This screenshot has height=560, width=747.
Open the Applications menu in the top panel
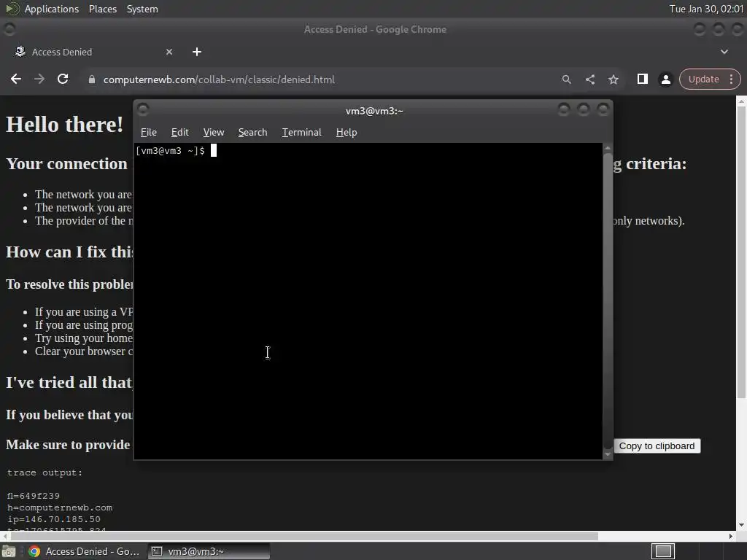coord(52,9)
